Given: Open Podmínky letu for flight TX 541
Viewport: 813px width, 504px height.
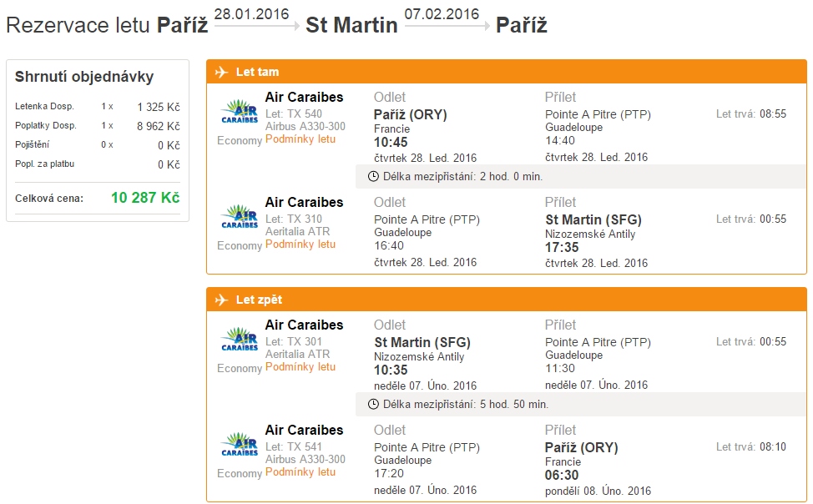Looking at the screenshot, I should tap(300, 471).
